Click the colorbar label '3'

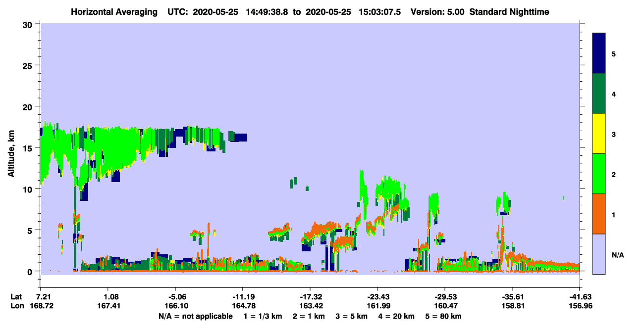point(614,134)
